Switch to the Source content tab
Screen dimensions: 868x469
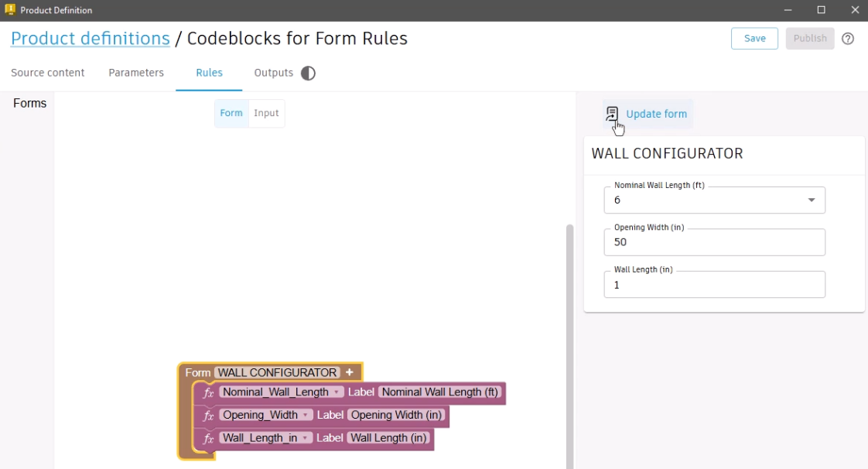pyautogui.click(x=48, y=73)
